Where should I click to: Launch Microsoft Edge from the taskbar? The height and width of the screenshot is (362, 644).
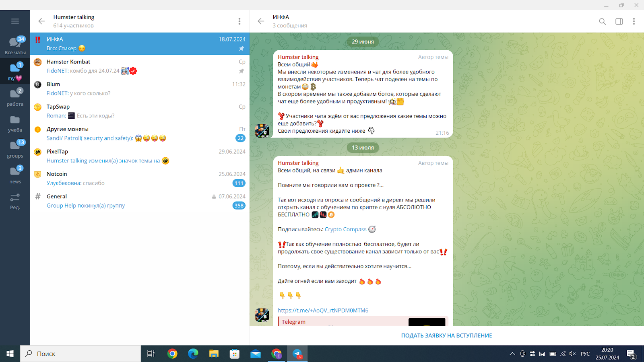coord(193,354)
